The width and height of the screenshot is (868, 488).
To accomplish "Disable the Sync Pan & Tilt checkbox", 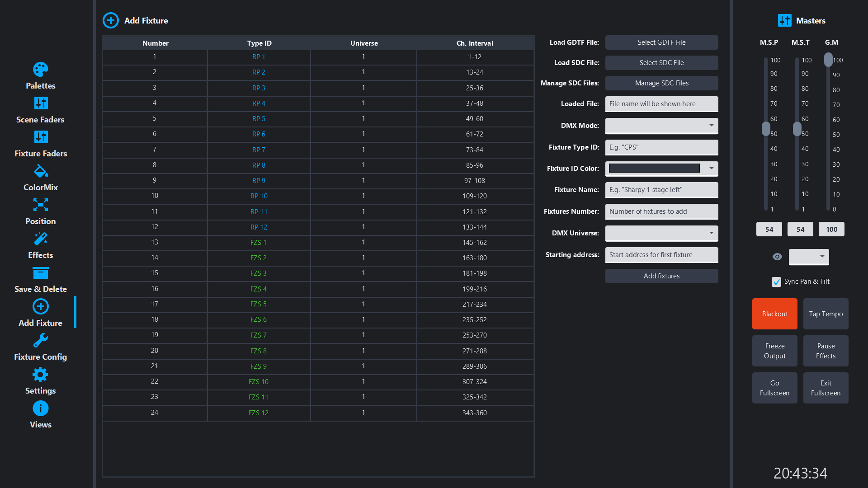I will click(x=777, y=282).
